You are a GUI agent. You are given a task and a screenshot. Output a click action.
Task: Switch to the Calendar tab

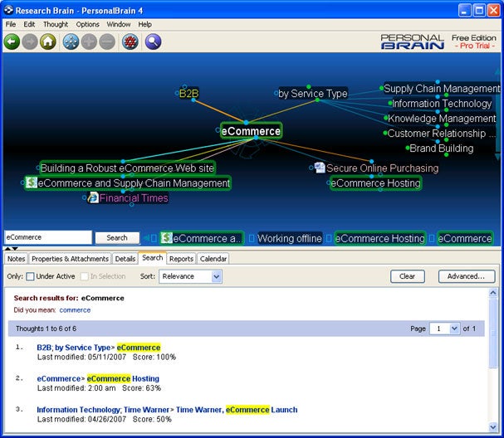point(213,259)
